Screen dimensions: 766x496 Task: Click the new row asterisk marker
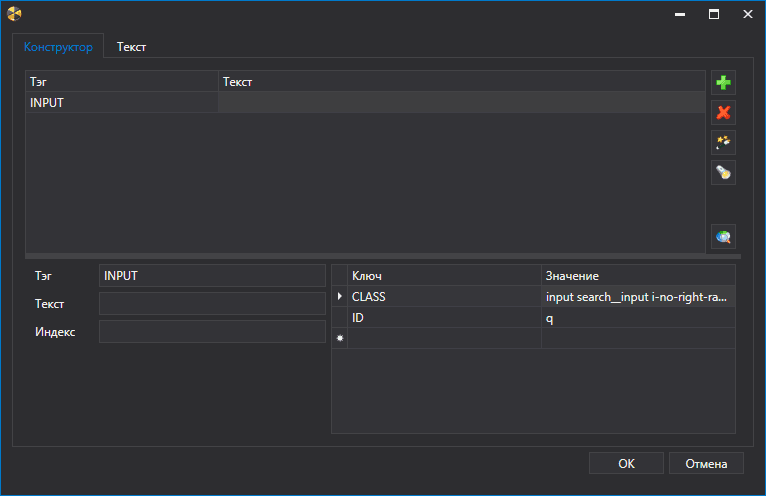(x=339, y=339)
